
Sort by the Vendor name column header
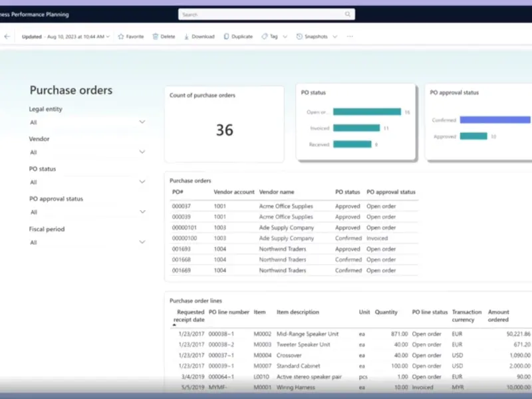pyautogui.click(x=276, y=192)
